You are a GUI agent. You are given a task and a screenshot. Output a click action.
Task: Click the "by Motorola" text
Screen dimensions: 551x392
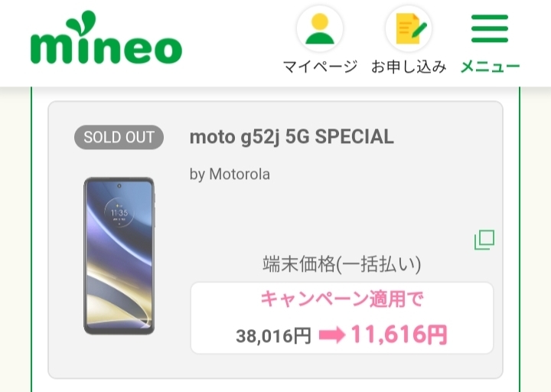tap(230, 175)
